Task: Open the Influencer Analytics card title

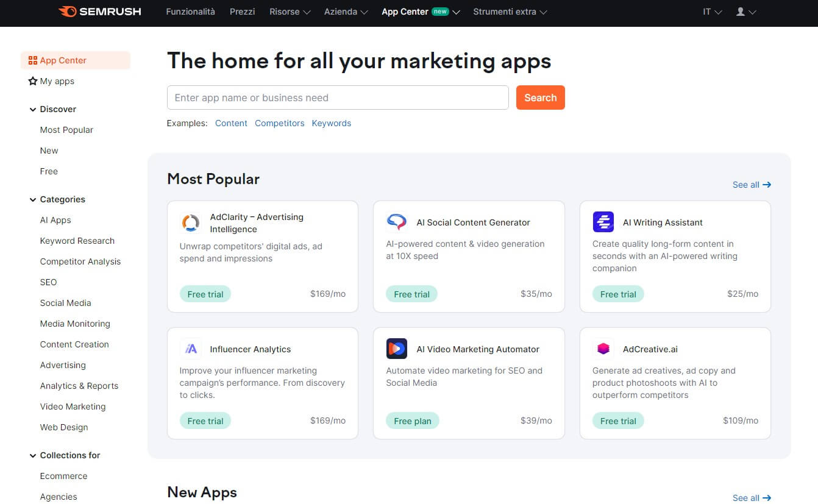Action: point(251,349)
